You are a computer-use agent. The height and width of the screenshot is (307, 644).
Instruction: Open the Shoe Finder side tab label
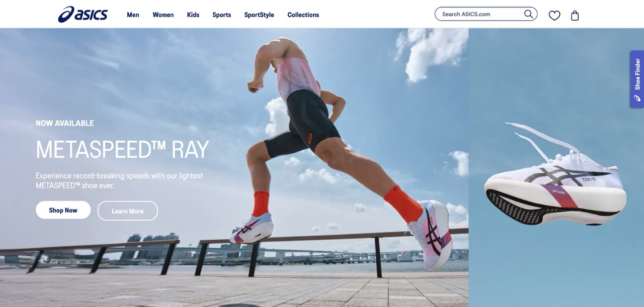tap(637, 74)
